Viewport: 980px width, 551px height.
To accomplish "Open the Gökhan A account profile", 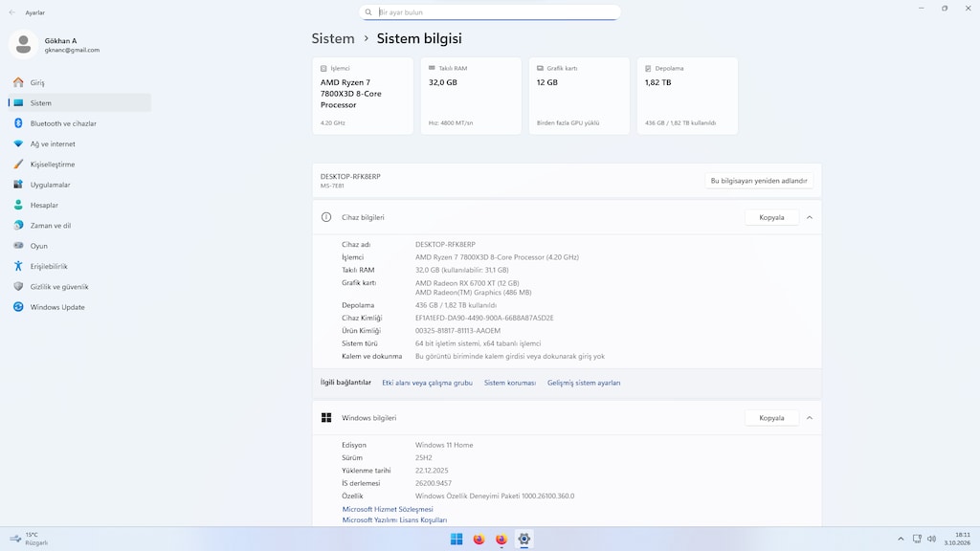I will [x=56, y=44].
